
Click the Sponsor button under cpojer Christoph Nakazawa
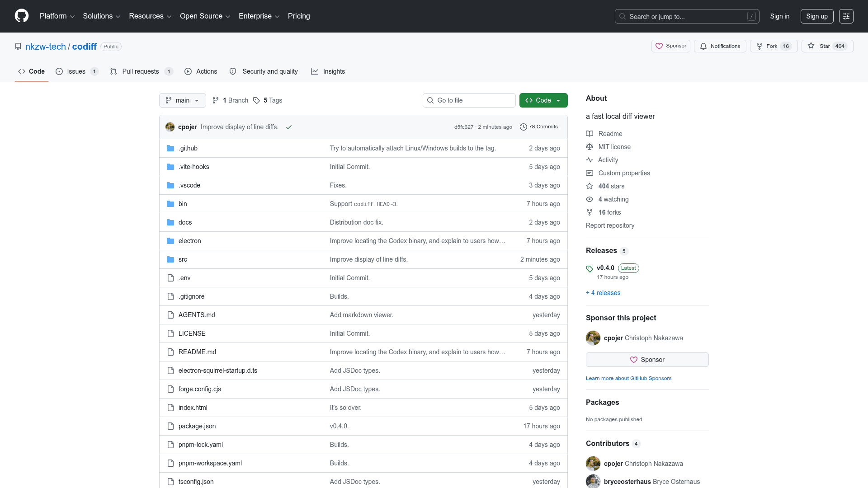pyautogui.click(x=647, y=360)
